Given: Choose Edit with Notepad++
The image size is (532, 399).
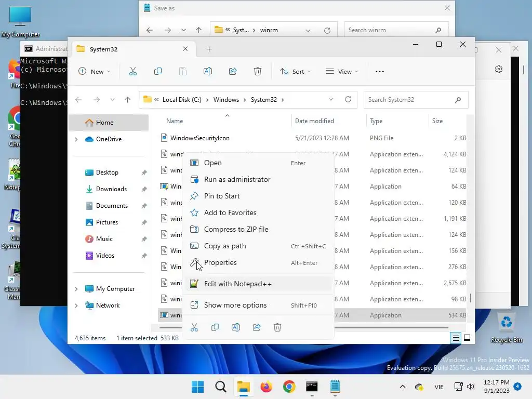Looking at the screenshot, I should click(258, 284).
